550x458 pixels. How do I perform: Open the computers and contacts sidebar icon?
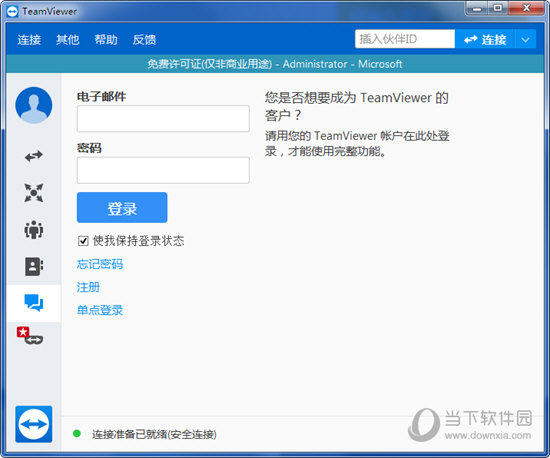tap(34, 266)
